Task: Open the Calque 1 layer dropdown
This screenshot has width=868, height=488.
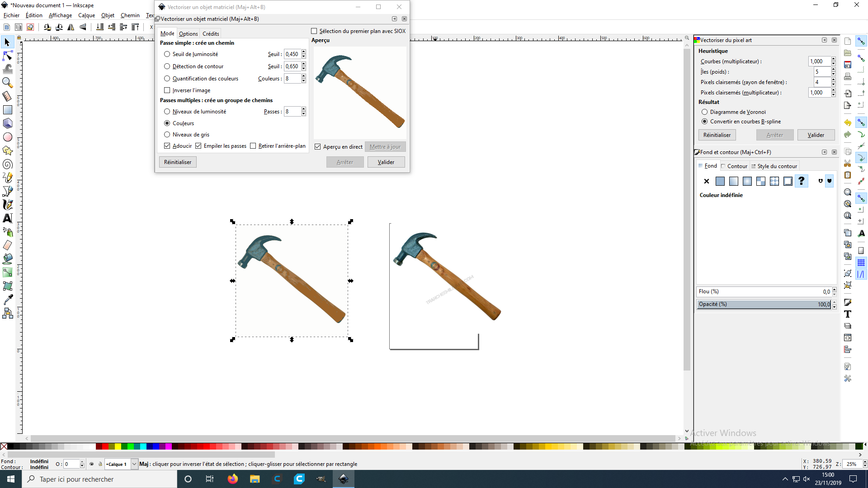Action: [x=134, y=464]
